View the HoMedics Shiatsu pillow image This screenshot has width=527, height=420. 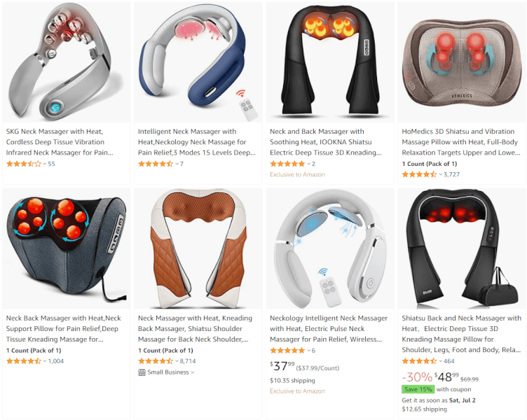462,62
